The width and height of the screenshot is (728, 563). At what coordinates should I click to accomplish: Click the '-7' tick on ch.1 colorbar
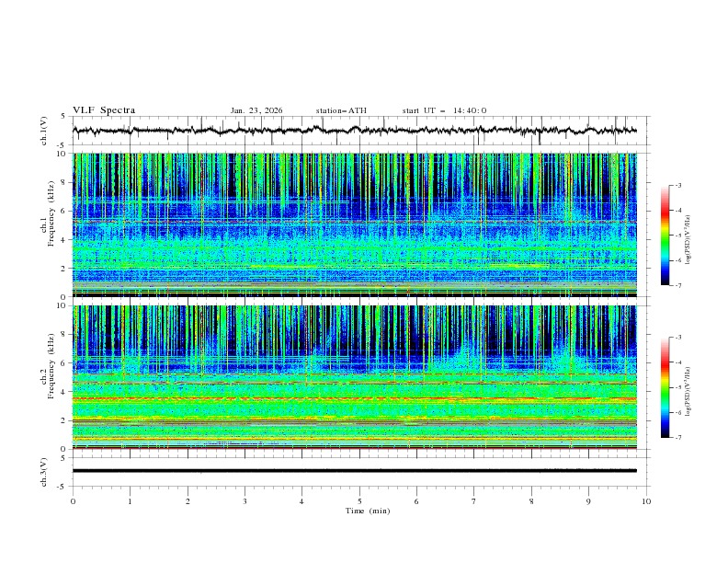click(x=678, y=285)
